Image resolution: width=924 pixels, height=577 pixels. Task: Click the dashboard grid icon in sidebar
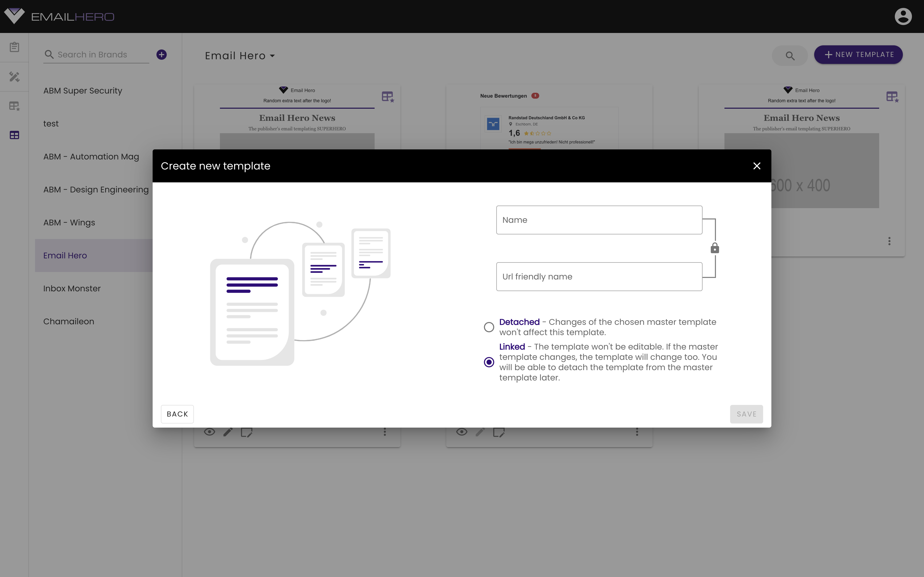click(15, 135)
